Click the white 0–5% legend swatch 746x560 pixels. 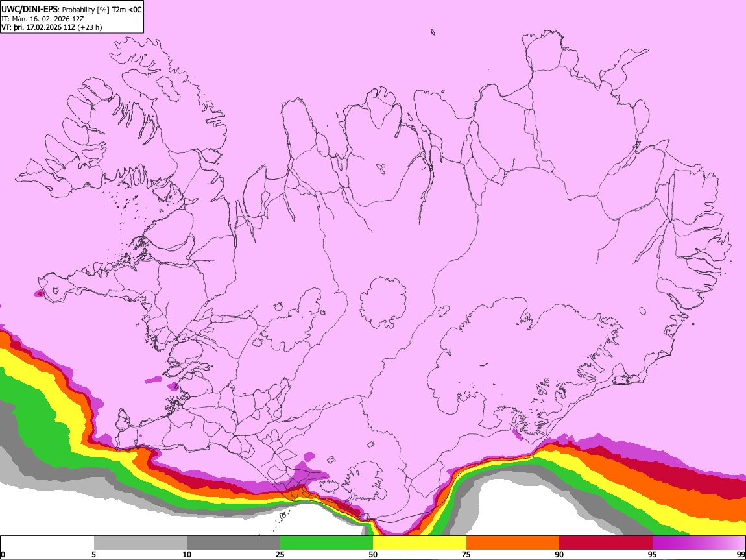click(x=47, y=542)
